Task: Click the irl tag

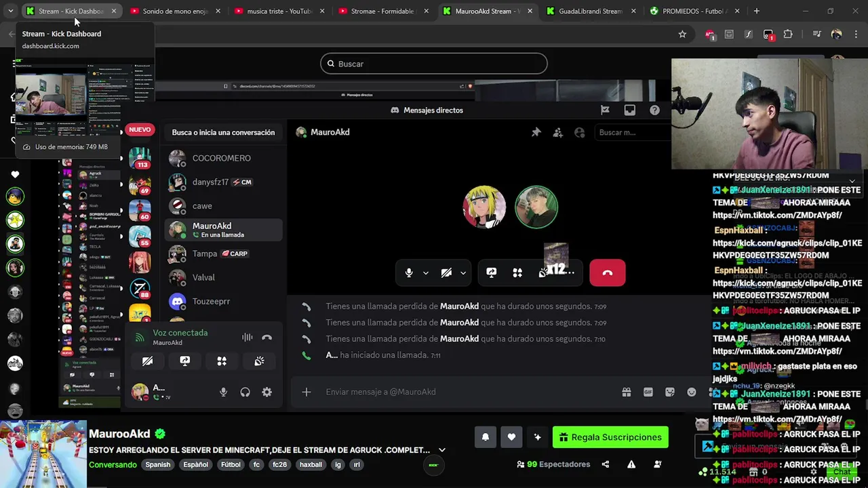Action: tap(356, 465)
